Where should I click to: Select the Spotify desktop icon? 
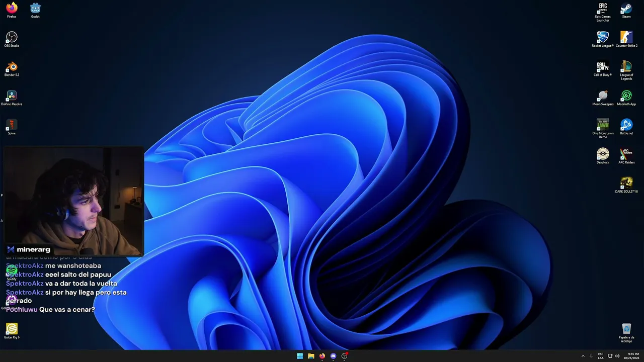coord(12,272)
